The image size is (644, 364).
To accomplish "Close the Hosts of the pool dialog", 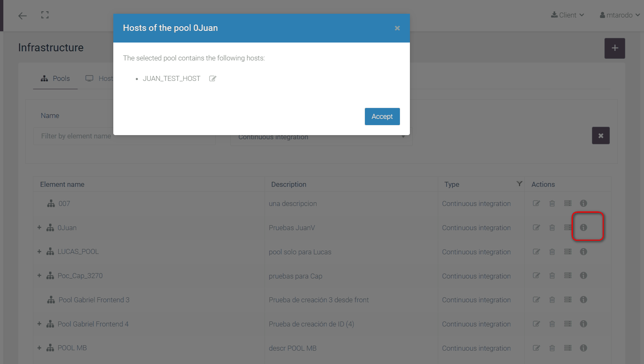I will [397, 28].
